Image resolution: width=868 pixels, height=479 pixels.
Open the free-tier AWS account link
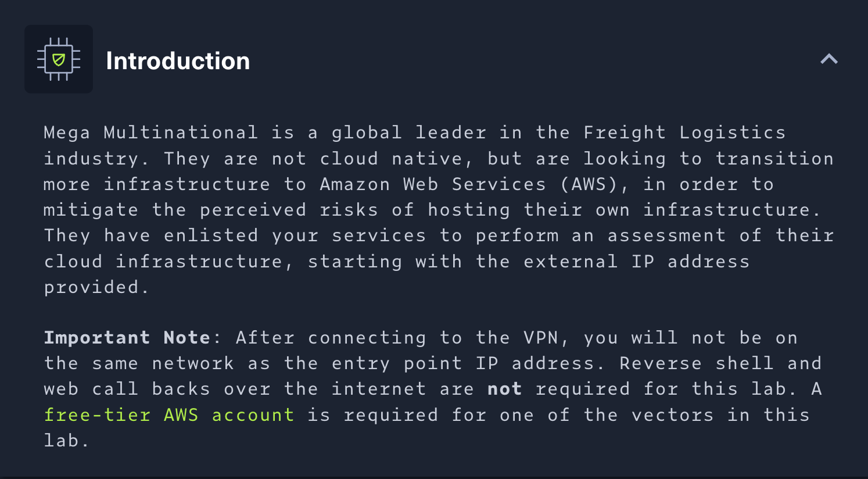click(169, 415)
